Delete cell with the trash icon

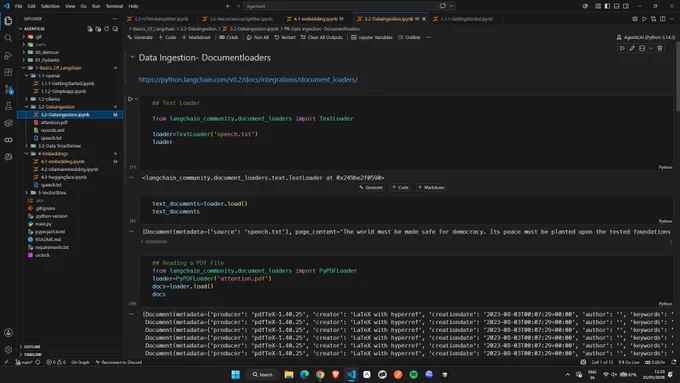point(660,48)
